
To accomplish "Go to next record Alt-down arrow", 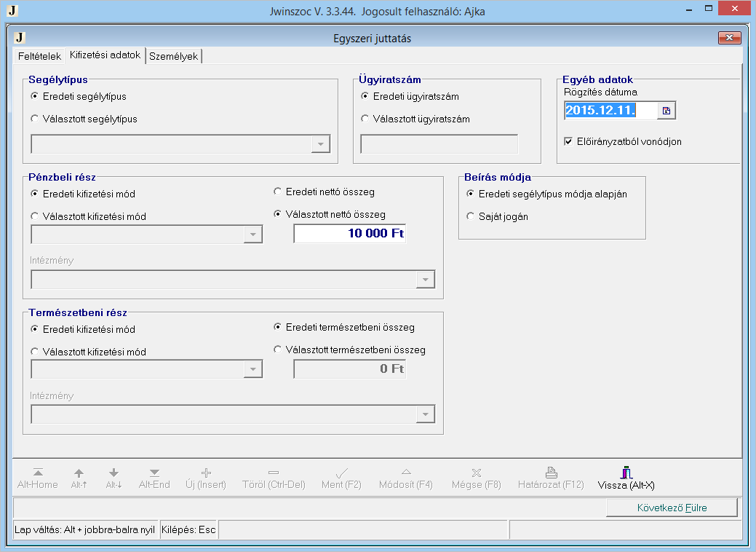I will pyautogui.click(x=114, y=478).
